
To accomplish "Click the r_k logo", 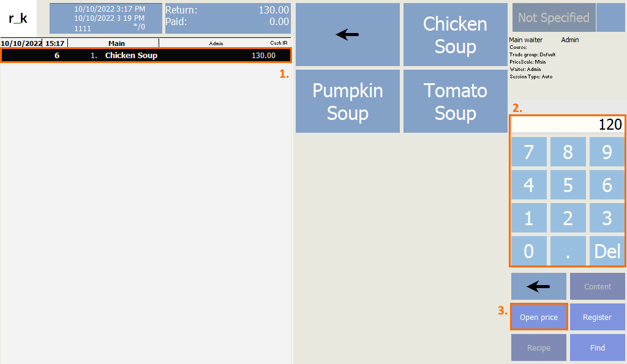I will coord(18,18).
